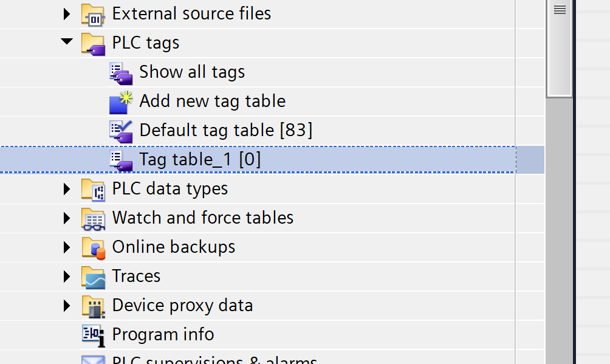The image size is (610, 364).
Task: Expand the External source files node
Action: 67,14
